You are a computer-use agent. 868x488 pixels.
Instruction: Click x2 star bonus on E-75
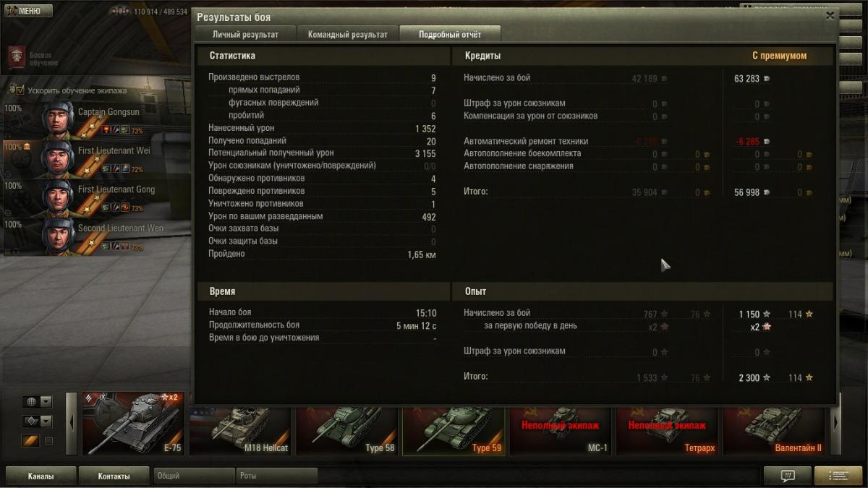pos(170,398)
